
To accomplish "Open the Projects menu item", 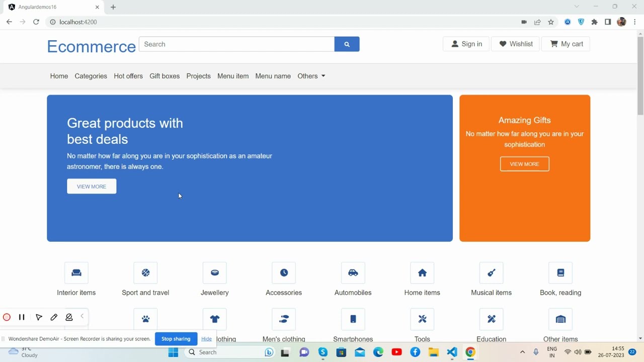I will 198,76.
